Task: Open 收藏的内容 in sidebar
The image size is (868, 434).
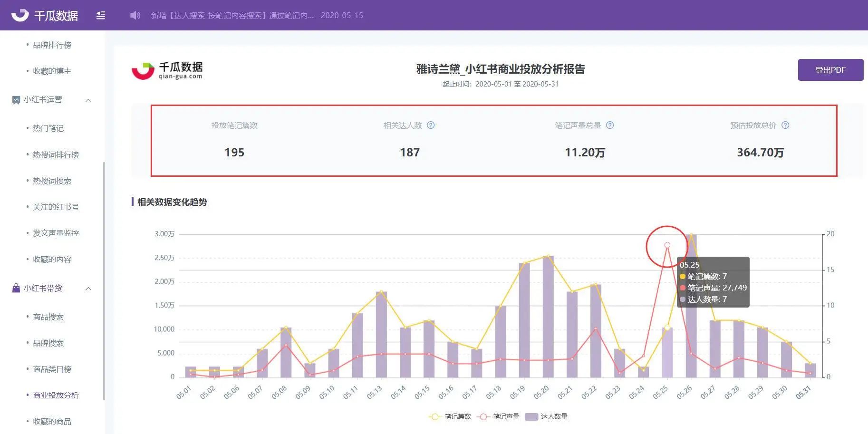Action: (52, 259)
